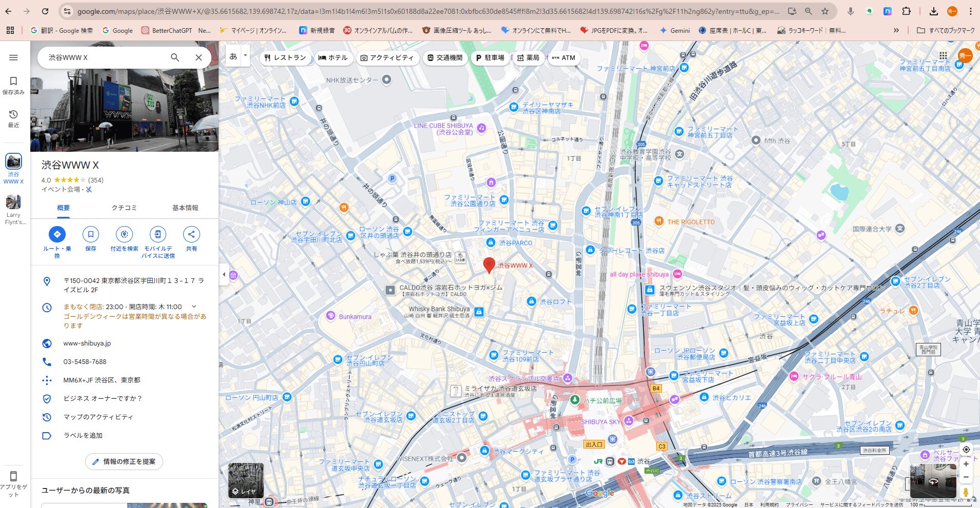Click the Share place icon
Viewport: 980px width, 508px height.
pyautogui.click(x=191, y=234)
